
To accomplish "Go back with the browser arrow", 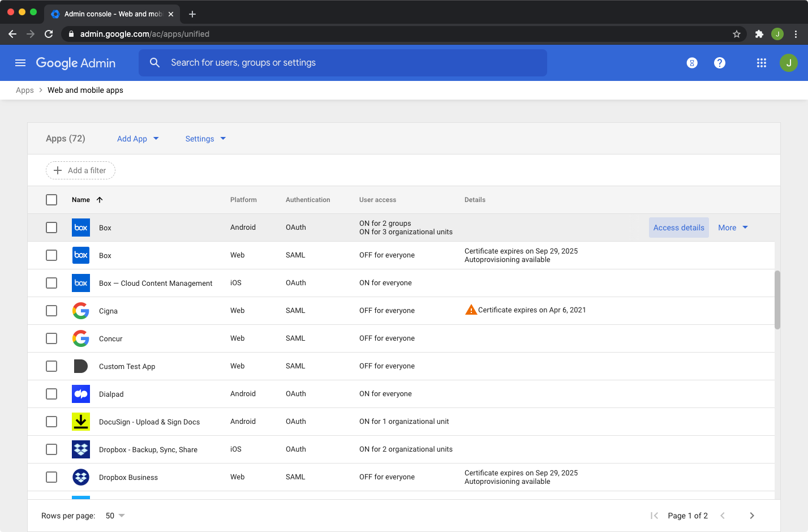I will 12,34.
